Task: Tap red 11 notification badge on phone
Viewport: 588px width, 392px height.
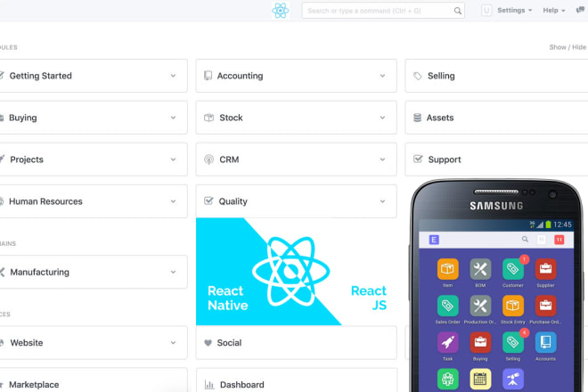Action: click(x=559, y=240)
